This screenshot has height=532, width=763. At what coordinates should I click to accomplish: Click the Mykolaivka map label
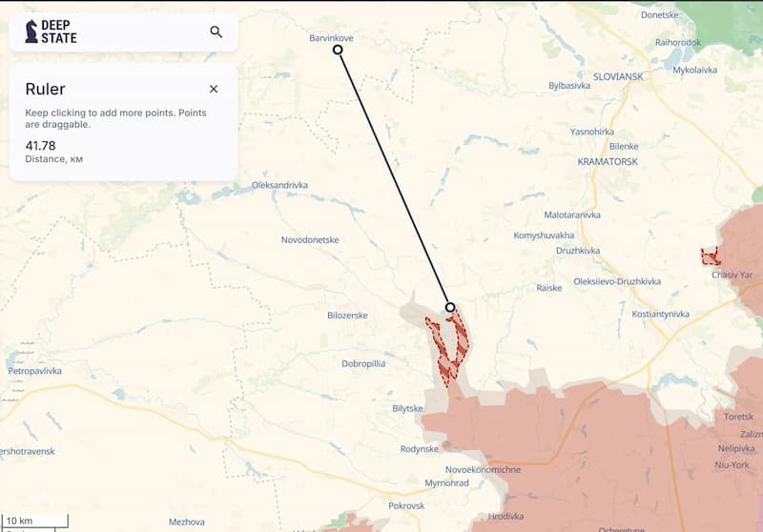coord(695,70)
